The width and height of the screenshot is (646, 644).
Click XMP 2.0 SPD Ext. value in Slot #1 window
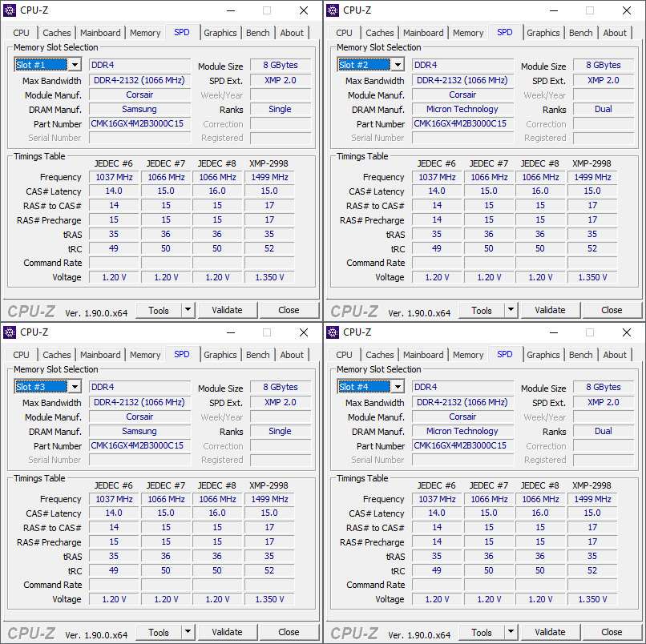point(281,80)
